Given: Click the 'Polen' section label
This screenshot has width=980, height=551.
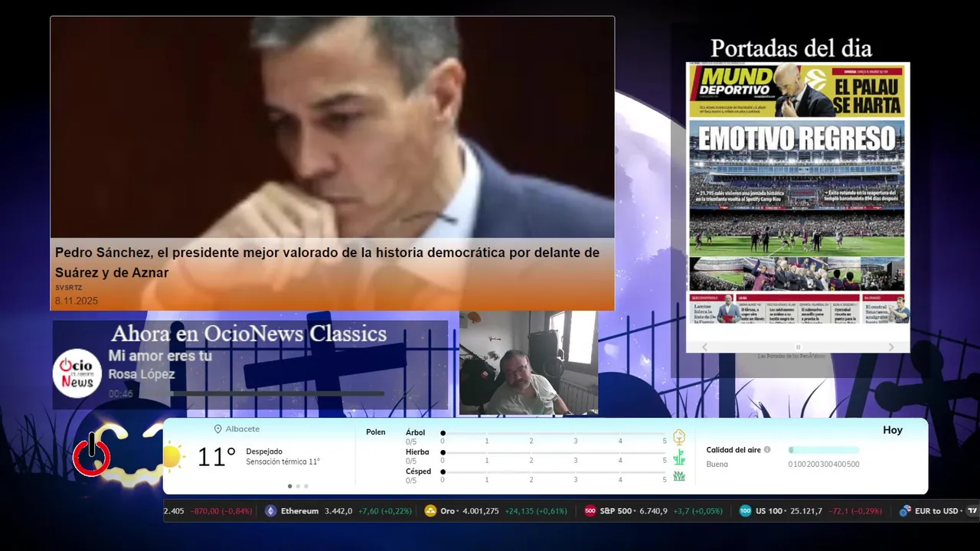Looking at the screenshot, I should pos(376,432).
